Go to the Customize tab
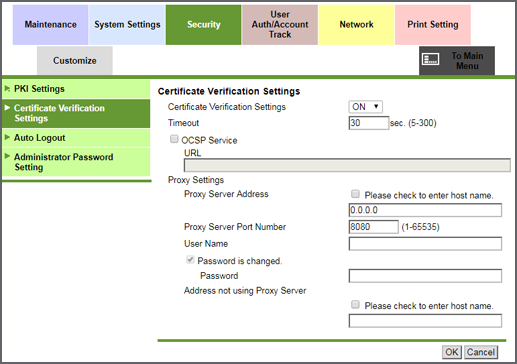The width and height of the screenshot is (517, 364). 75,61
